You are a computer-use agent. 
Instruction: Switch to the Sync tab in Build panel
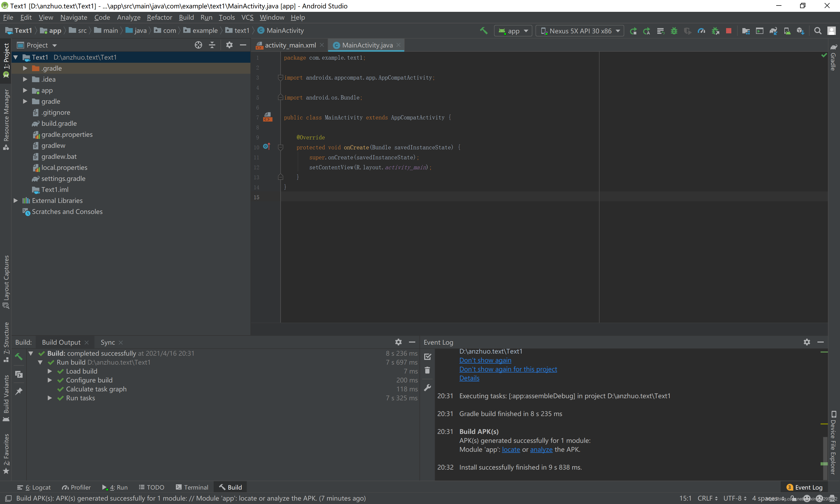tap(108, 342)
